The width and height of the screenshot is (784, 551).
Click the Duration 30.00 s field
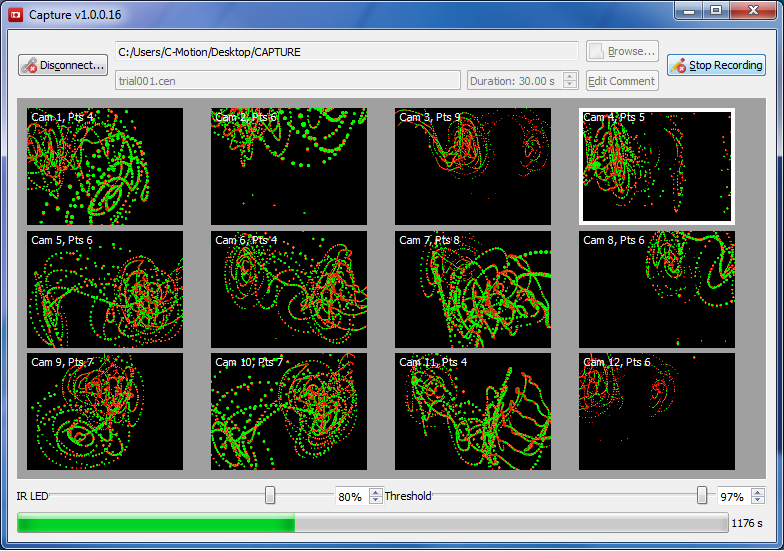pyautogui.click(x=515, y=80)
